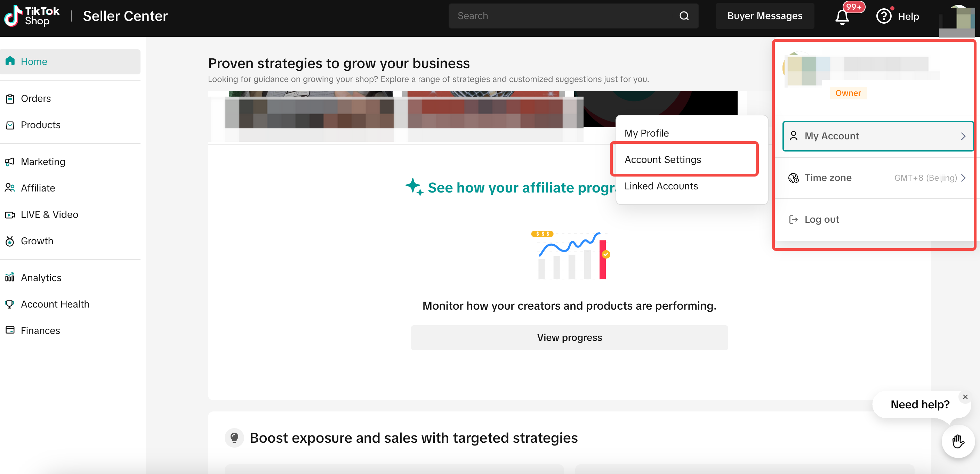Click the View progress button
Viewport: 980px width, 474px height.
click(569, 337)
